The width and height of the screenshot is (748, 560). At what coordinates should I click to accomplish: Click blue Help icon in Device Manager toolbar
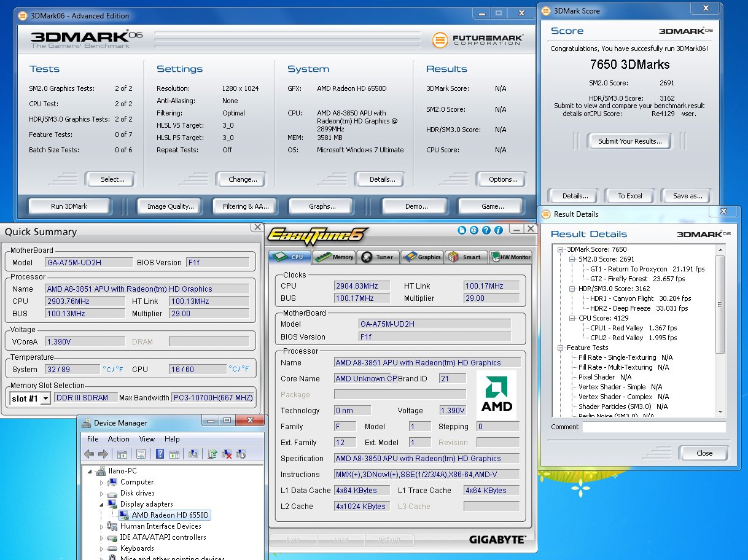[160, 454]
